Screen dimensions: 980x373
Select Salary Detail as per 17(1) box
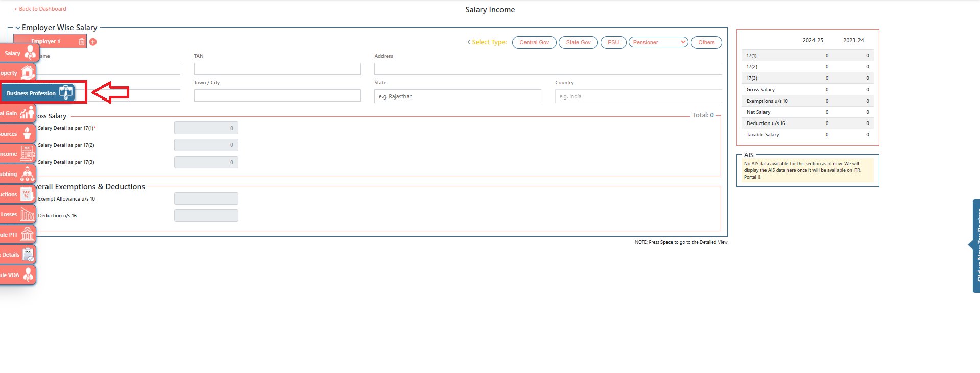tap(206, 128)
